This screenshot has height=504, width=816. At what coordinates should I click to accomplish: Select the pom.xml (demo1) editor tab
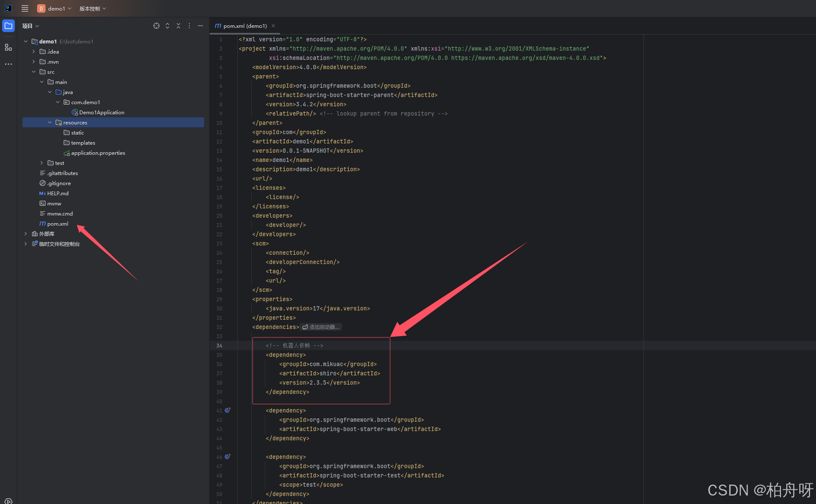tap(245, 26)
